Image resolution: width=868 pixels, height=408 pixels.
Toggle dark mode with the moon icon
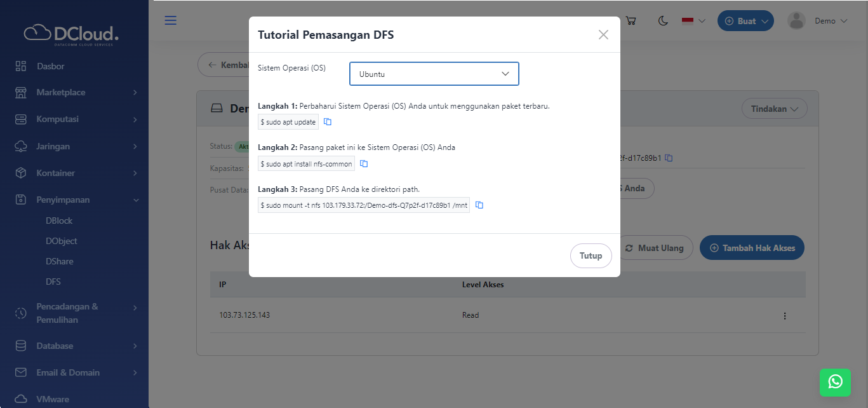[662, 20]
